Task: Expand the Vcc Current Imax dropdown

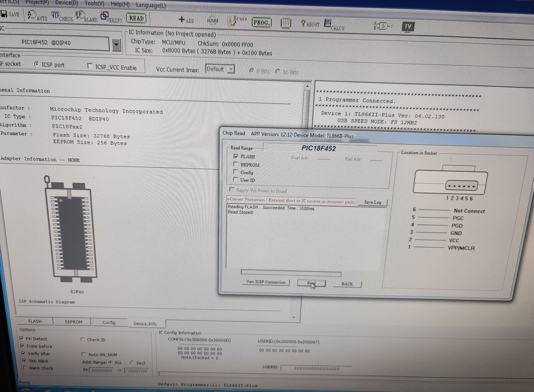Action: coord(231,69)
